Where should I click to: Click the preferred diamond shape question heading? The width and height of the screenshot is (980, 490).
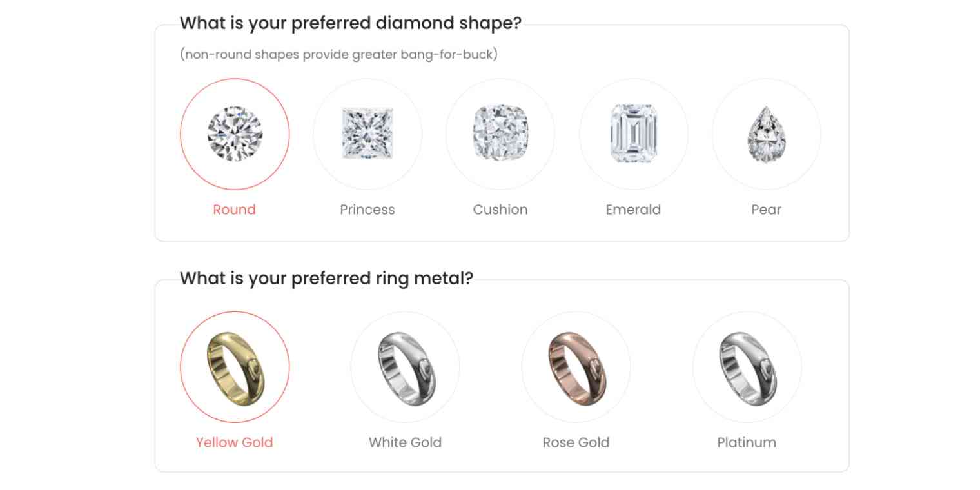(x=350, y=23)
